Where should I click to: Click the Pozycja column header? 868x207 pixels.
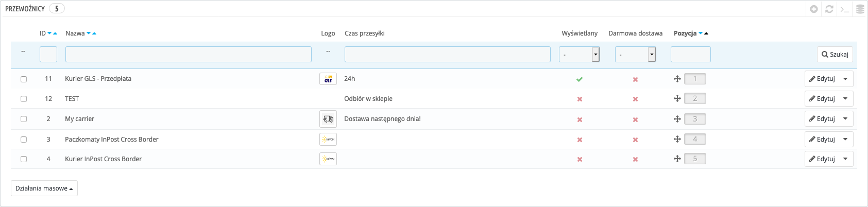685,33
